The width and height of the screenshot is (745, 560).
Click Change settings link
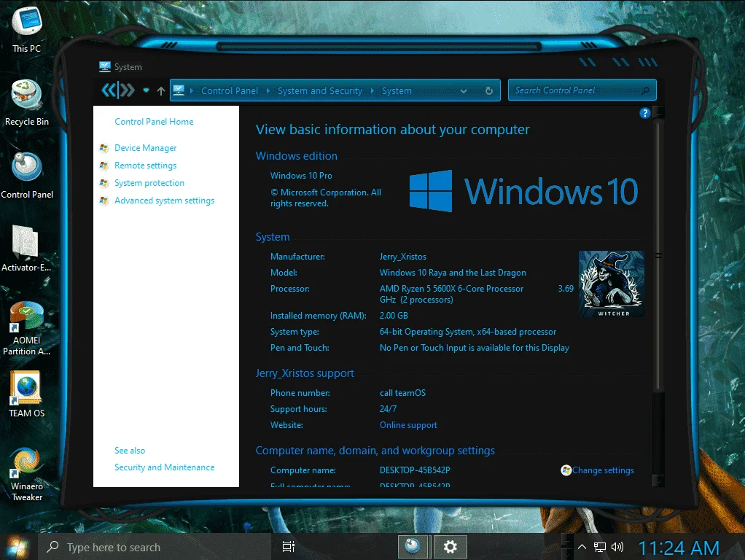(603, 470)
